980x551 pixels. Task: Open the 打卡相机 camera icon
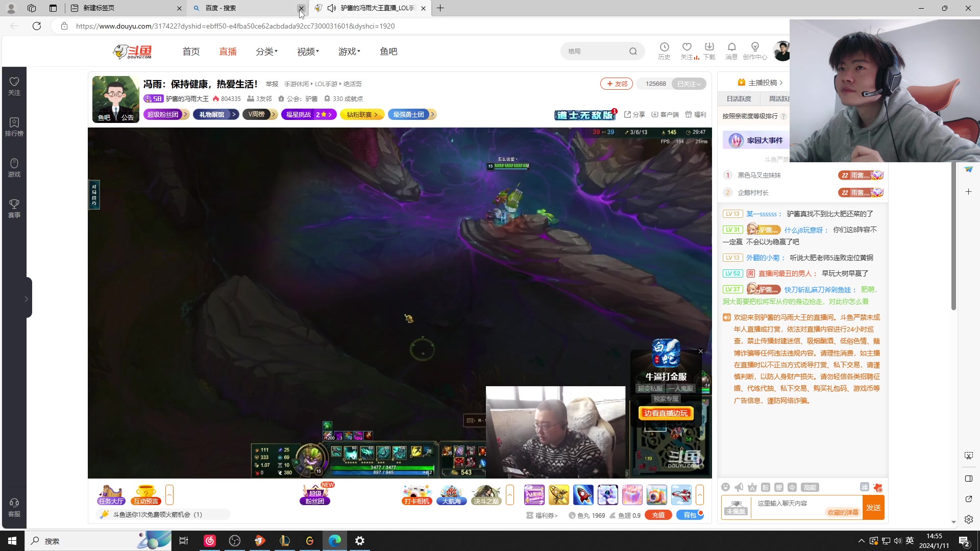(417, 495)
